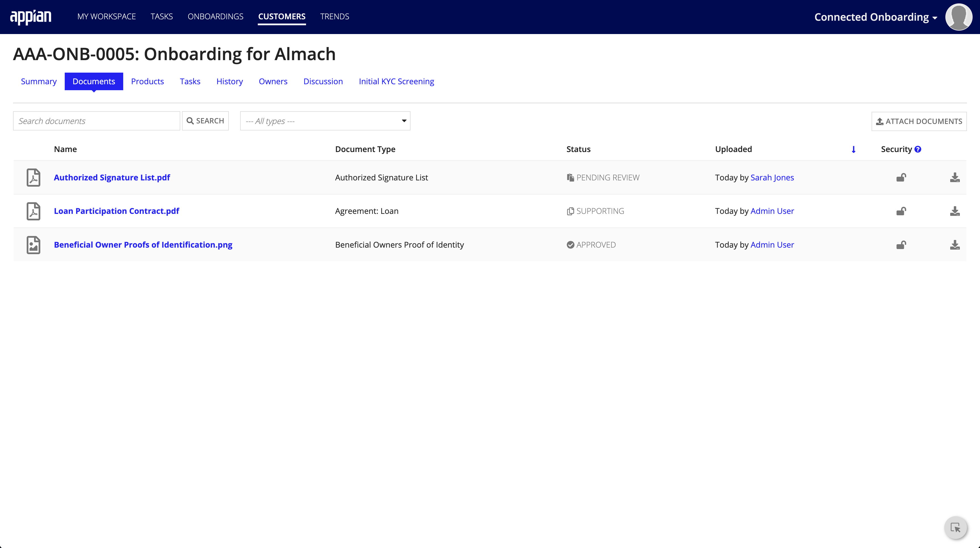Open Trends in the top navigation
This screenshot has height=548, width=980.
click(x=335, y=16)
